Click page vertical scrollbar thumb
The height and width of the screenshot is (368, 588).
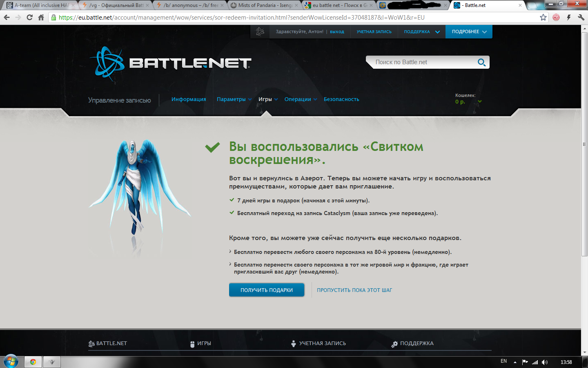click(x=584, y=144)
